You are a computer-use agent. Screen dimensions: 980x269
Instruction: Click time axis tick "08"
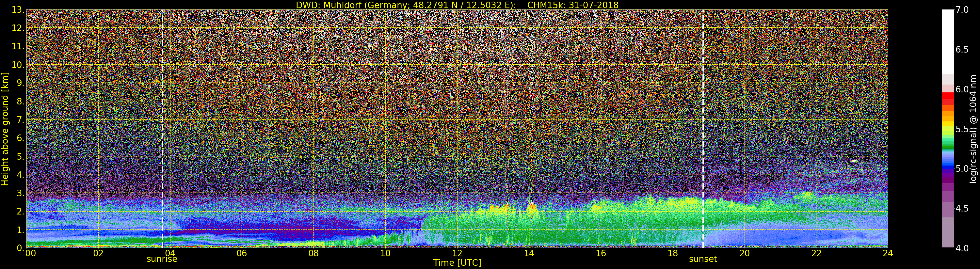pos(313,253)
